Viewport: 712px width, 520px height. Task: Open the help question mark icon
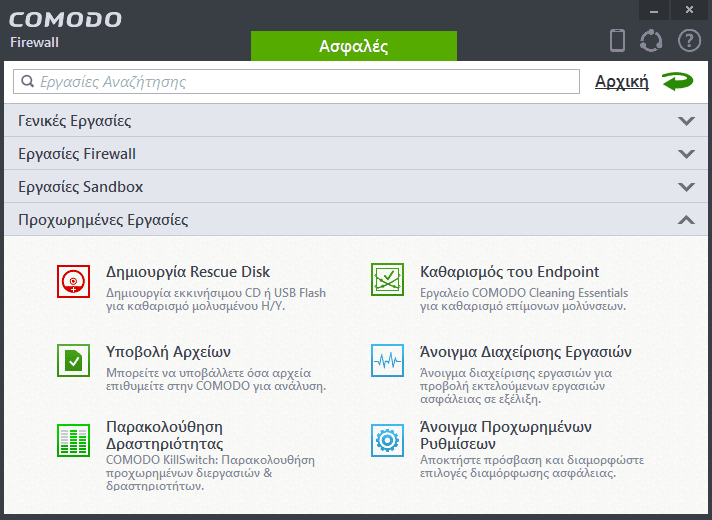point(689,40)
